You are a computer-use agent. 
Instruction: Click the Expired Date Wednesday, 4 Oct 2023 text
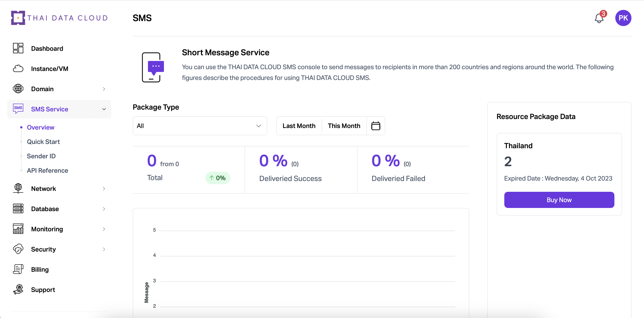tap(558, 178)
